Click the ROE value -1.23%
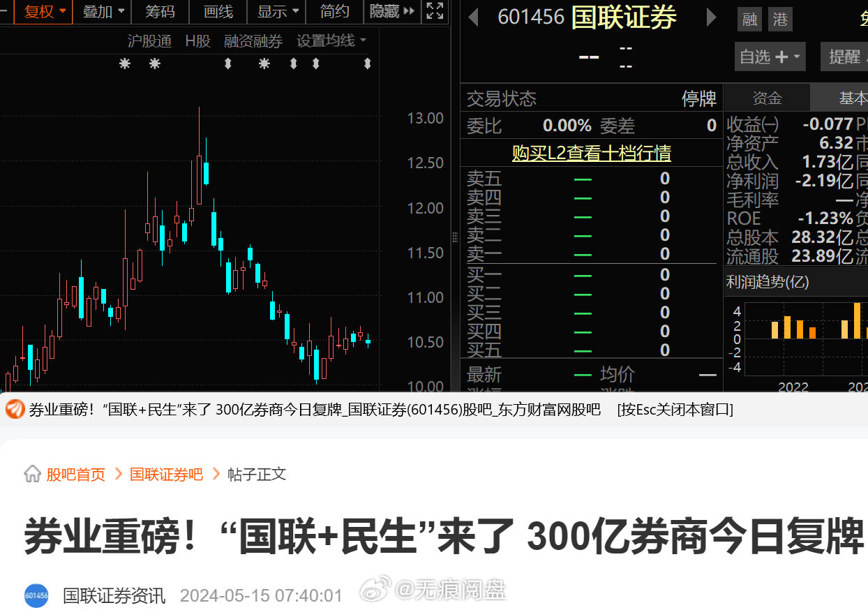 [825, 218]
